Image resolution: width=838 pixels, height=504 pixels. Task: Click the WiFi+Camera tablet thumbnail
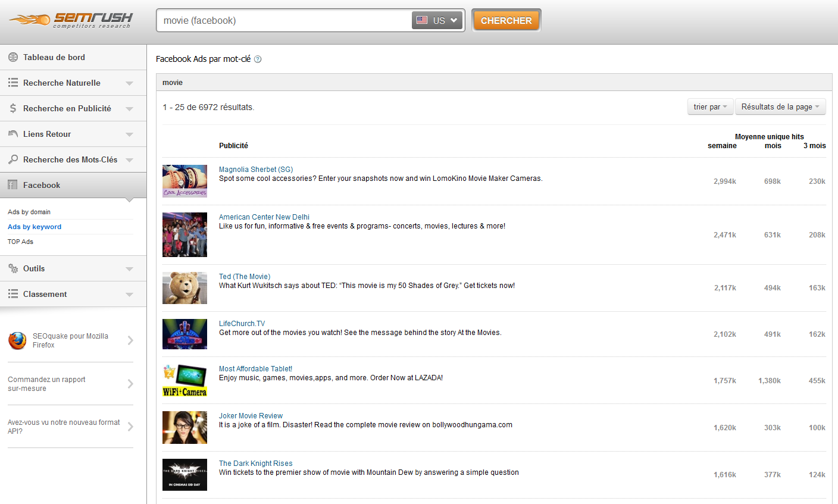pyautogui.click(x=185, y=380)
